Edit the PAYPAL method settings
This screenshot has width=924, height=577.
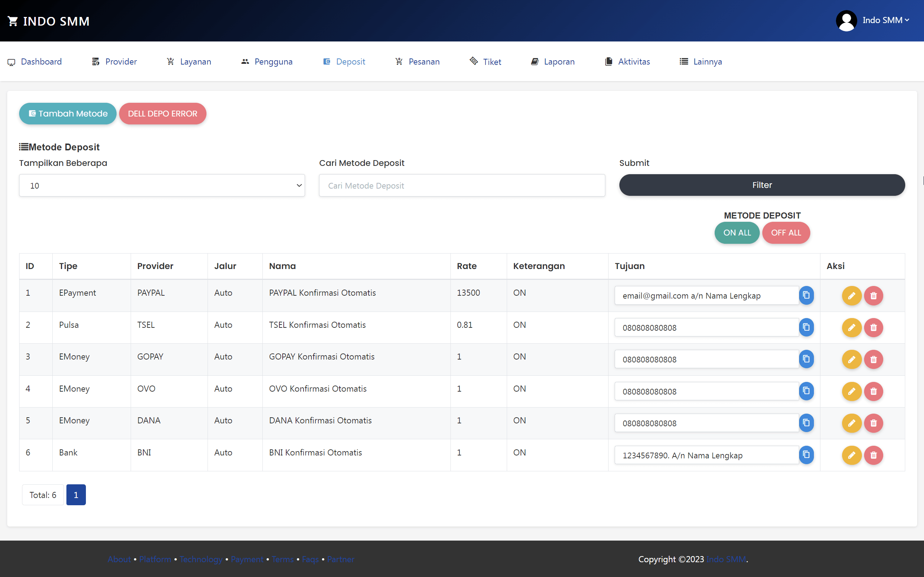pos(851,295)
